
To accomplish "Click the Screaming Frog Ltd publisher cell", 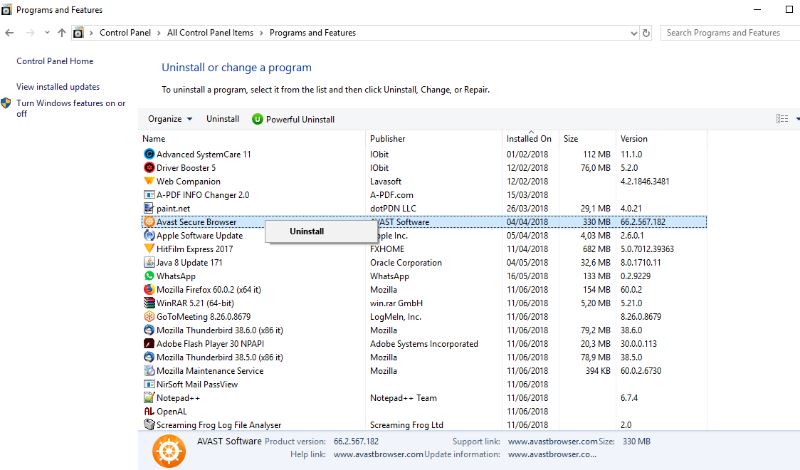I will 407,425.
